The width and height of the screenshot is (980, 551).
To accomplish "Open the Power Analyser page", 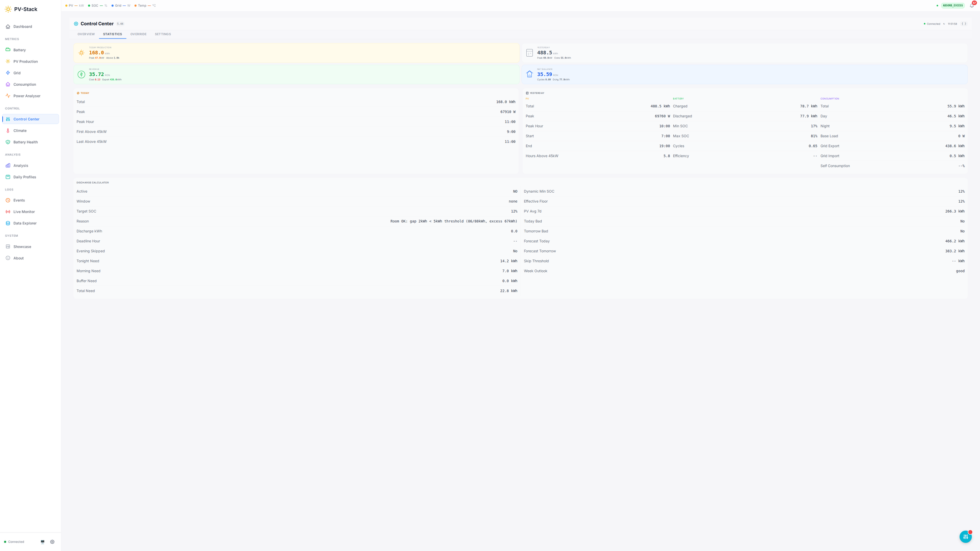I will click(27, 96).
